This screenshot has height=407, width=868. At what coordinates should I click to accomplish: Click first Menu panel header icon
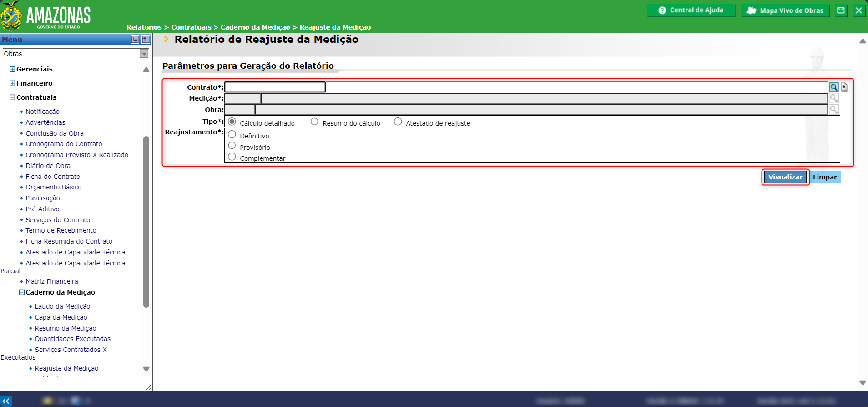pos(135,40)
